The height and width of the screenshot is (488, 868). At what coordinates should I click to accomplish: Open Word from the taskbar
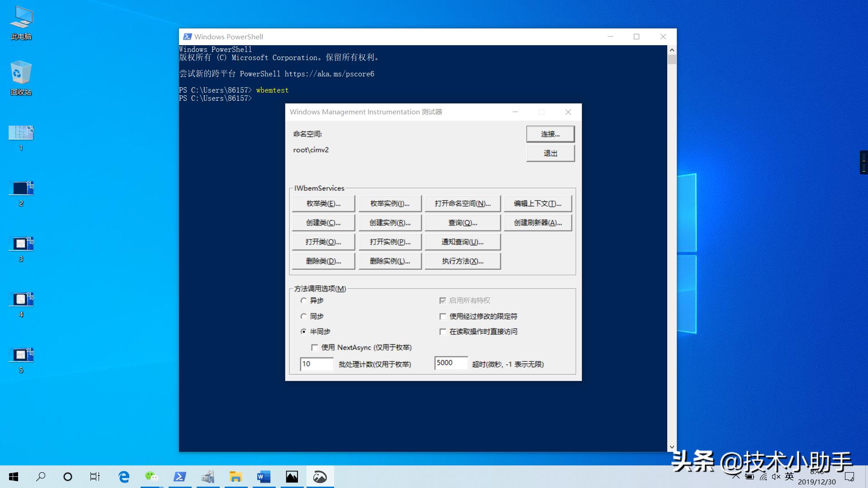264,477
